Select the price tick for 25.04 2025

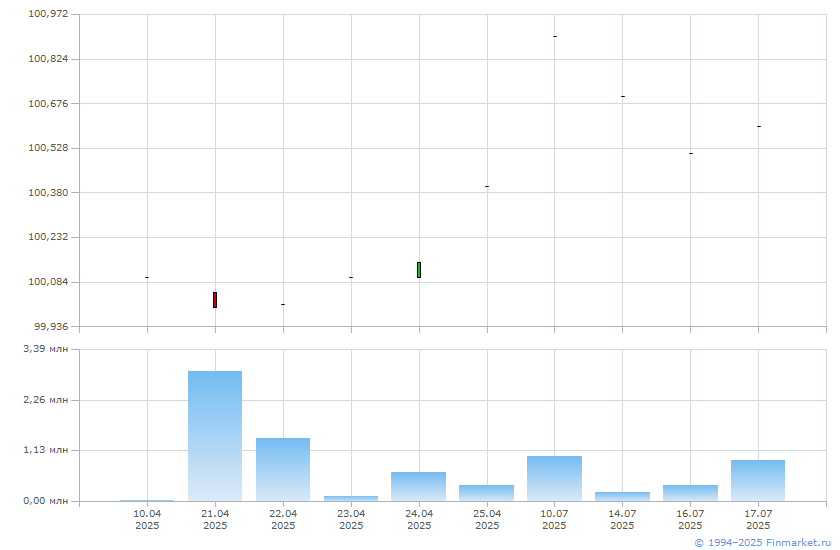point(487,186)
